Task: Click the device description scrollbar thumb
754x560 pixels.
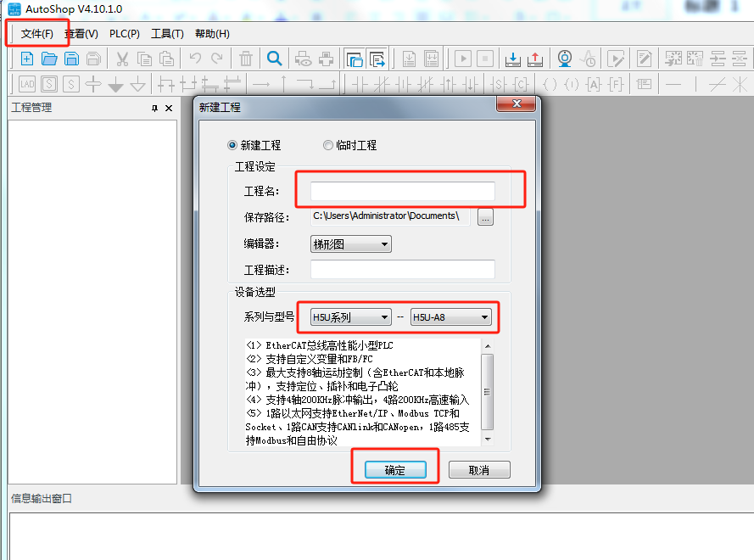Action: 487,392
